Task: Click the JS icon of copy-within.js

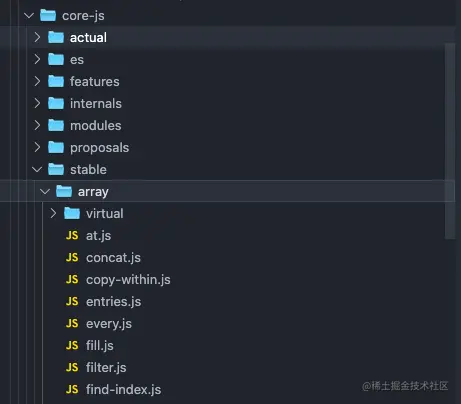Action: pos(72,279)
